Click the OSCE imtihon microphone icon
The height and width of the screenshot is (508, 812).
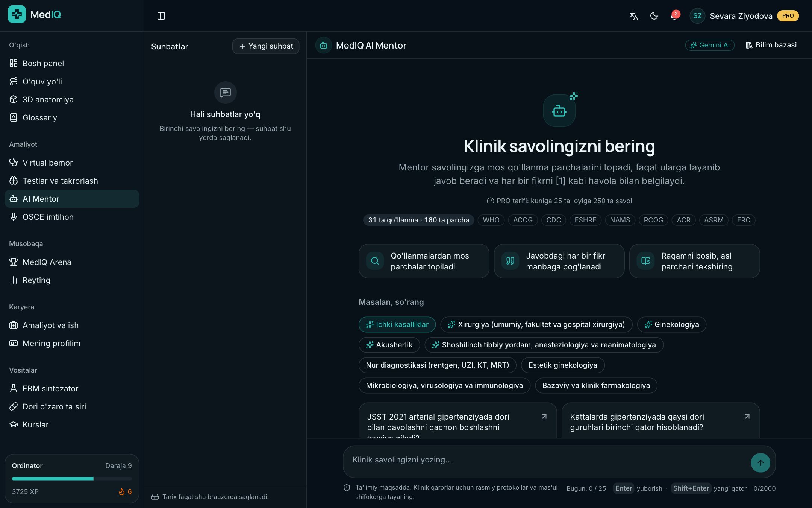click(14, 217)
